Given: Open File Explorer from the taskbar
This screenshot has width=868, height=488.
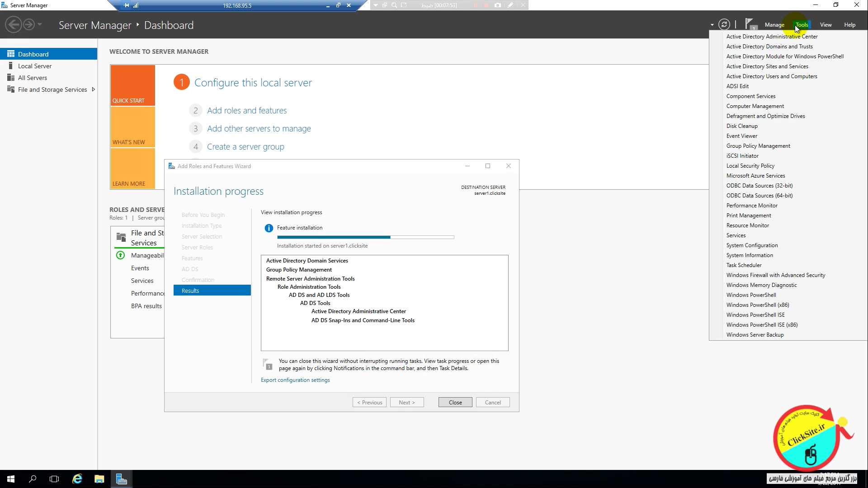Looking at the screenshot, I should tap(99, 479).
